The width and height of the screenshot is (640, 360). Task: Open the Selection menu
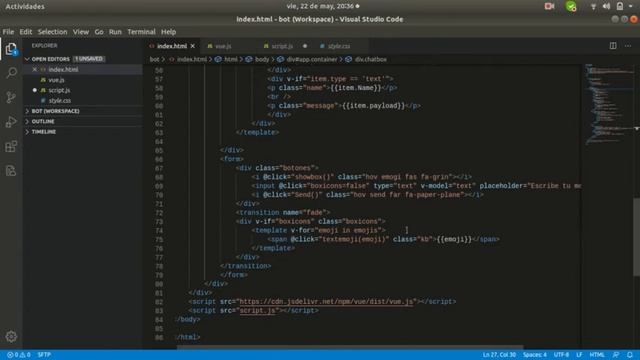click(x=52, y=32)
